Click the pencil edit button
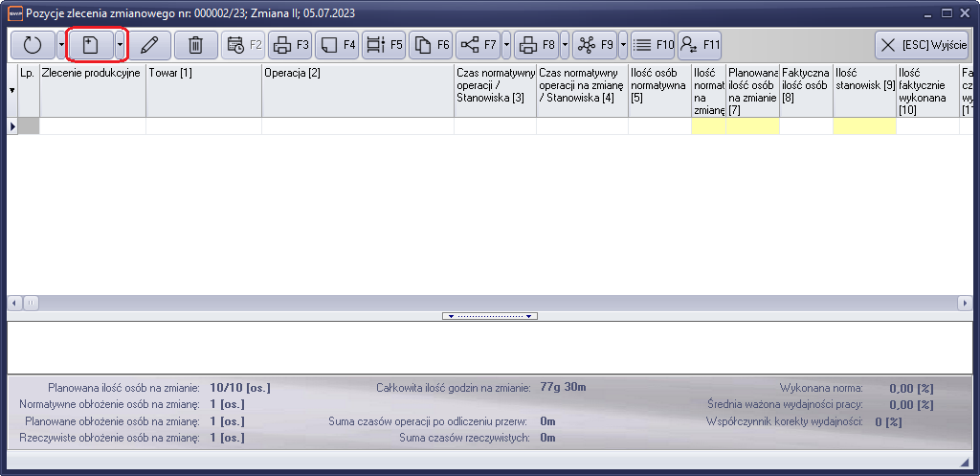 coord(148,45)
